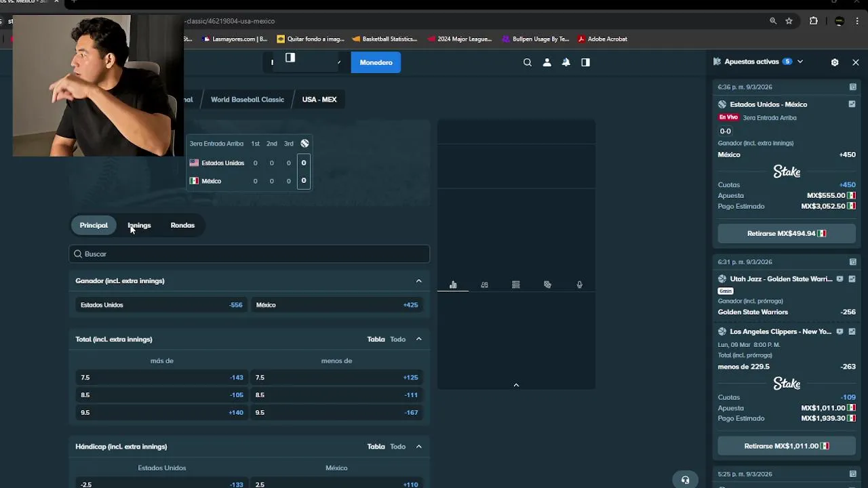The height and width of the screenshot is (488, 868).
Task: Select the lineups tab icon
Action: point(547,285)
